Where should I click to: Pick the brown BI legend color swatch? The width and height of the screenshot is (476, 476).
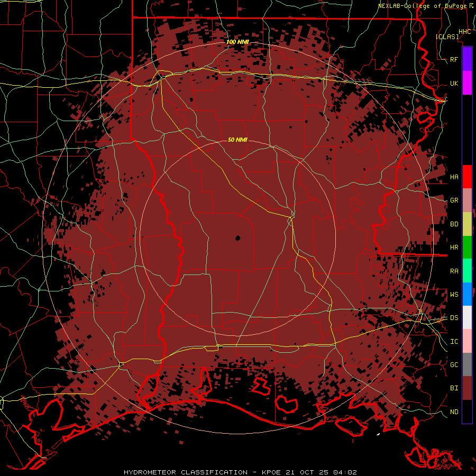click(467, 388)
